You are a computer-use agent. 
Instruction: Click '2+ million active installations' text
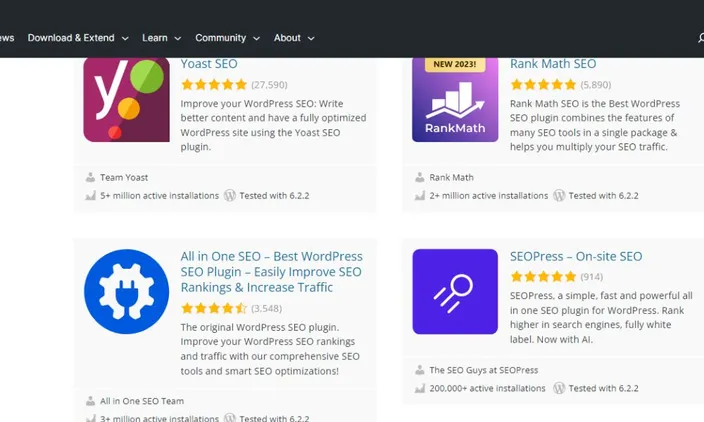point(488,196)
